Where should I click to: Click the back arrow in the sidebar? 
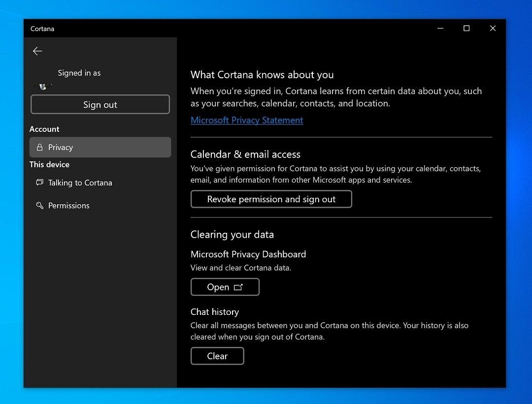coord(37,51)
